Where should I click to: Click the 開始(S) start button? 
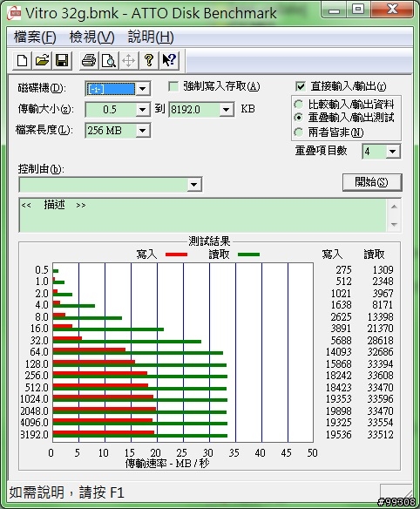(x=372, y=182)
